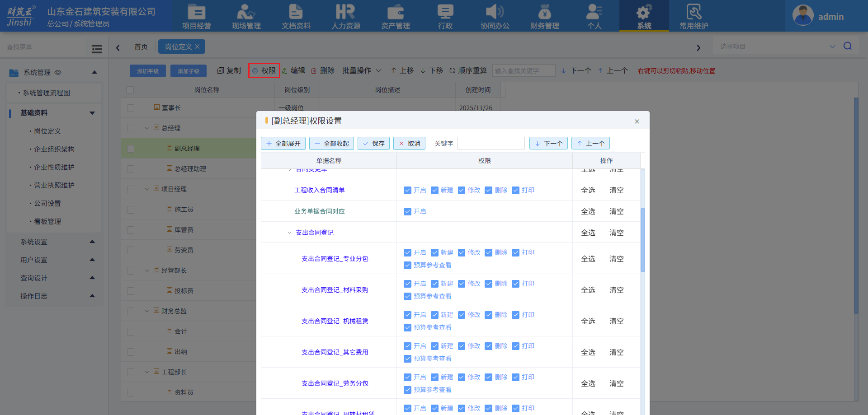Open 企业组织架构 in the sidebar

pyautogui.click(x=54, y=149)
